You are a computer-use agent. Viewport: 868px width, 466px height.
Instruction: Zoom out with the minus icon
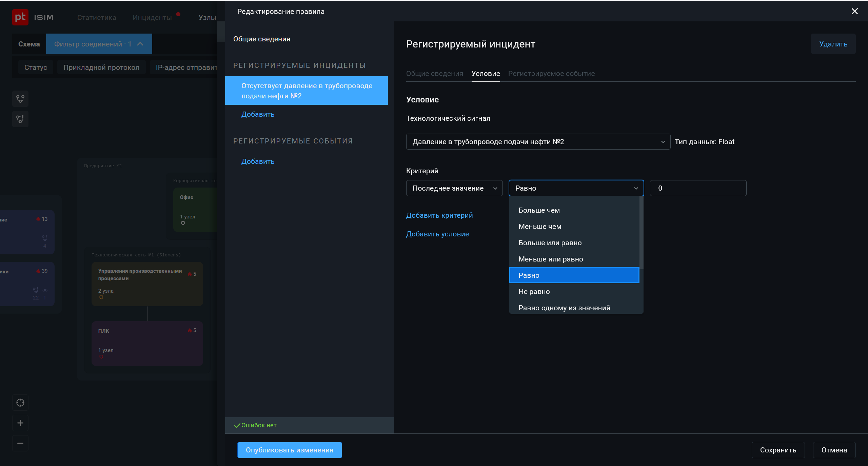point(20,443)
